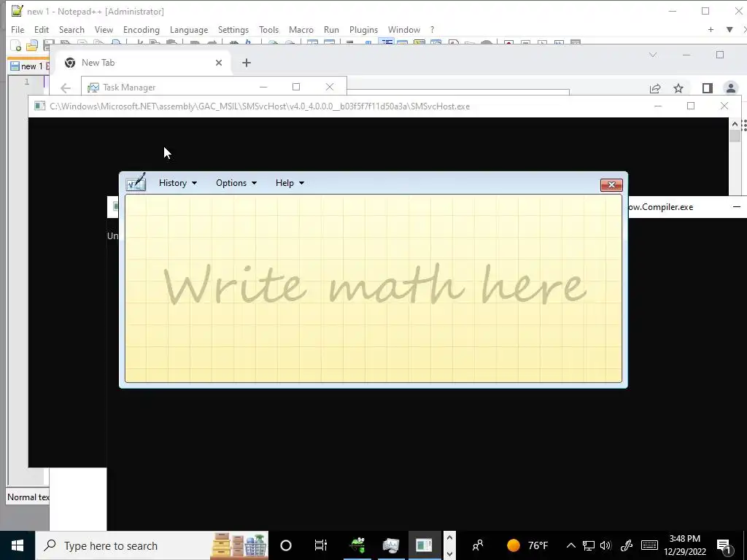747x560 pixels.
Task: Click the Math Input Panel app icon
Action: coord(136,182)
